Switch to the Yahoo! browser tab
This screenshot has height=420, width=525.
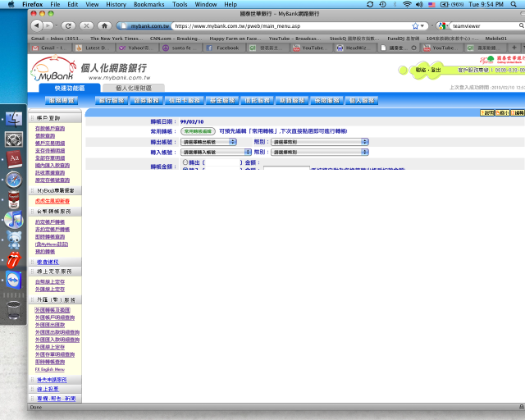coord(137,48)
